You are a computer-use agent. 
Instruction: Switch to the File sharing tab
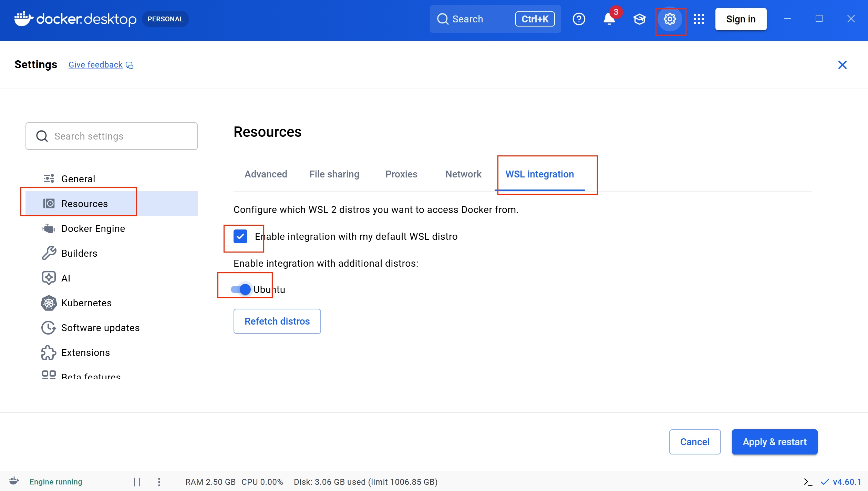(x=334, y=174)
